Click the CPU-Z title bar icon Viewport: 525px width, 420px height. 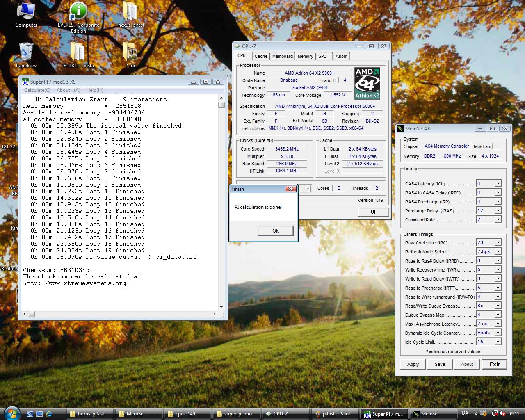[237, 46]
